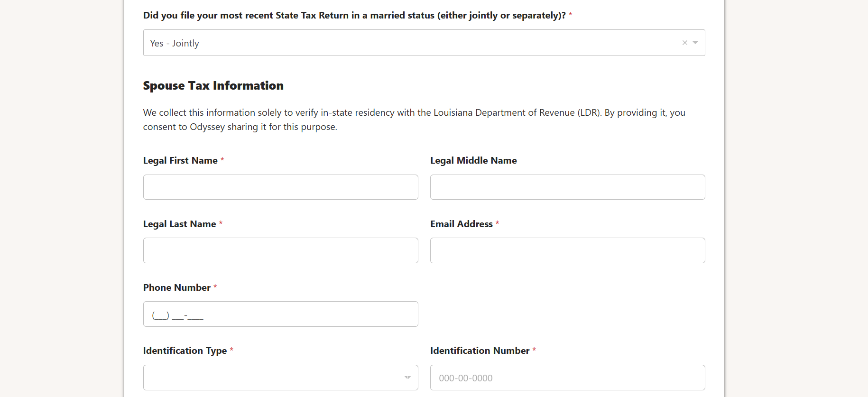Click the 'Identification Number' label
Viewport: 868px width, 397px height.
(x=480, y=351)
